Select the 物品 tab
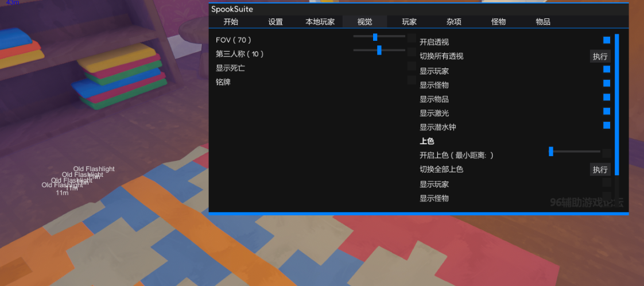 (543, 22)
